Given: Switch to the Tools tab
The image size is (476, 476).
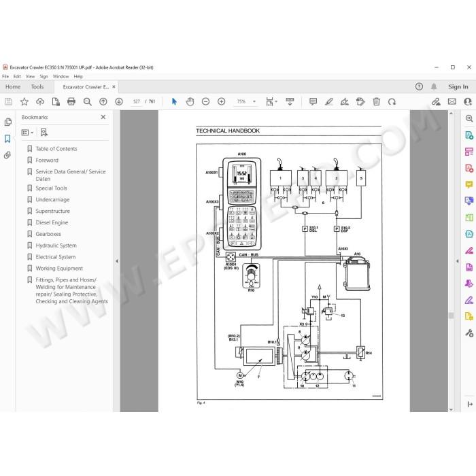Looking at the screenshot, I should [37, 87].
